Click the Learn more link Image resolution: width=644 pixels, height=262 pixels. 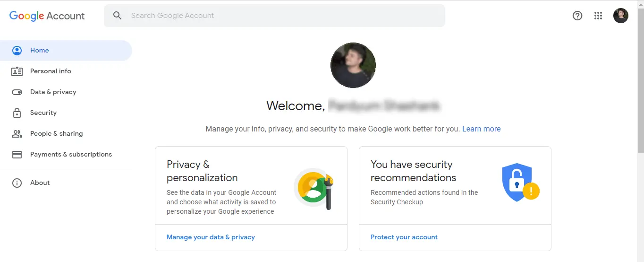[x=481, y=129]
